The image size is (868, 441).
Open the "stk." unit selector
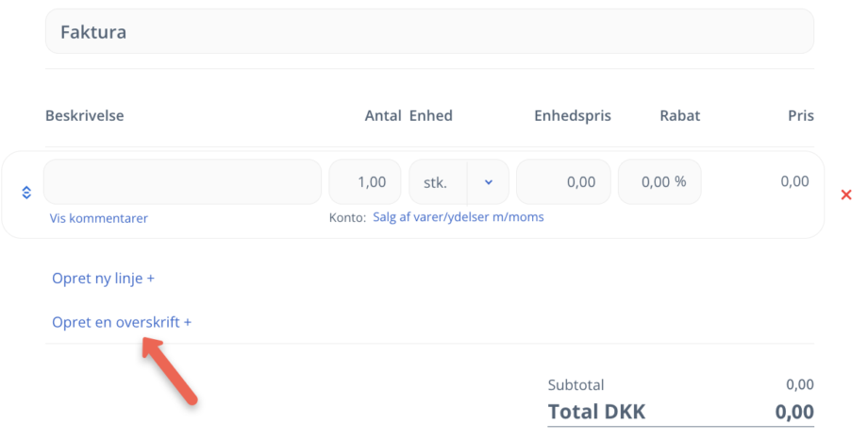tap(438, 182)
